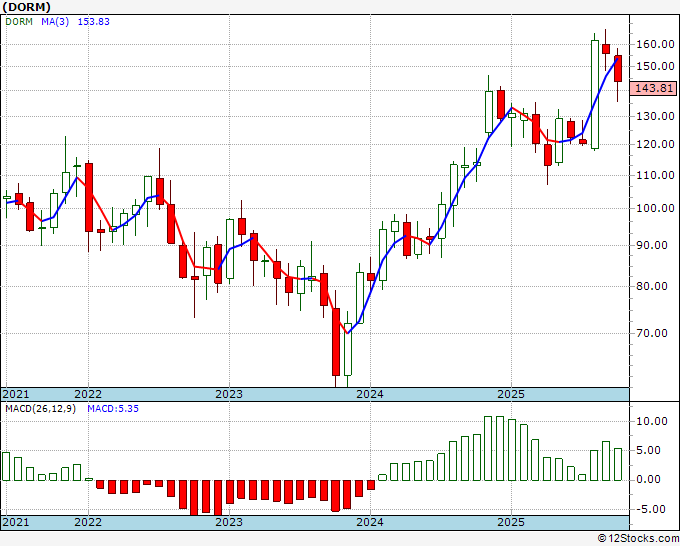Click 2024 on the MACD panel time axis

click(x=370, y=522)
